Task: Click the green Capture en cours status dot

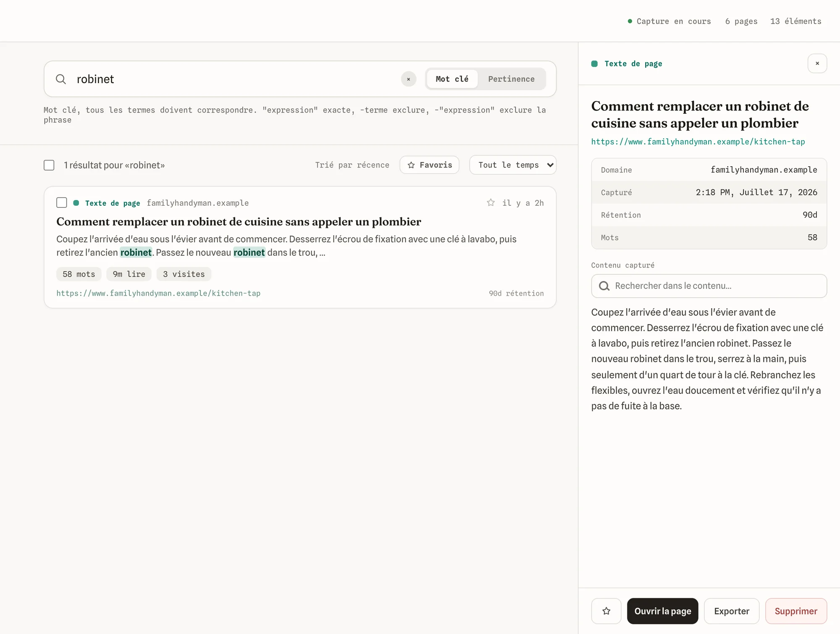Action: pyautogui.click(x=630, y=21)
